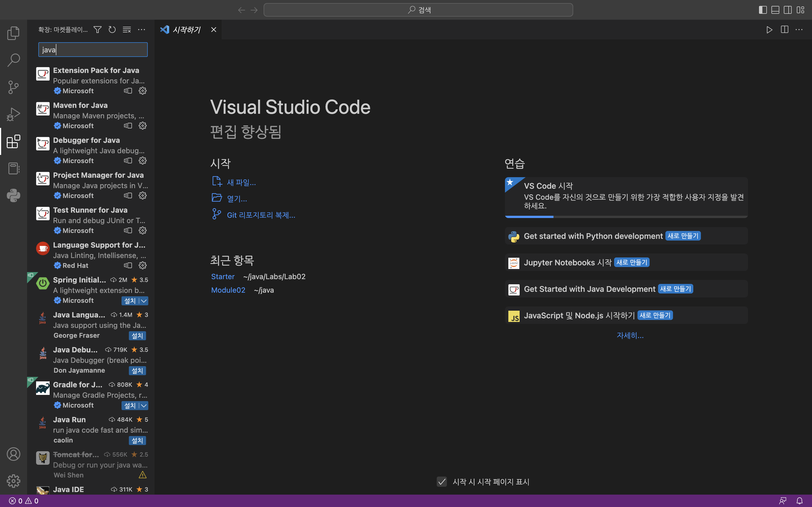Screen dimensions: 812x507
Task: Refresh the extensions list
Action: click(112, 30)
